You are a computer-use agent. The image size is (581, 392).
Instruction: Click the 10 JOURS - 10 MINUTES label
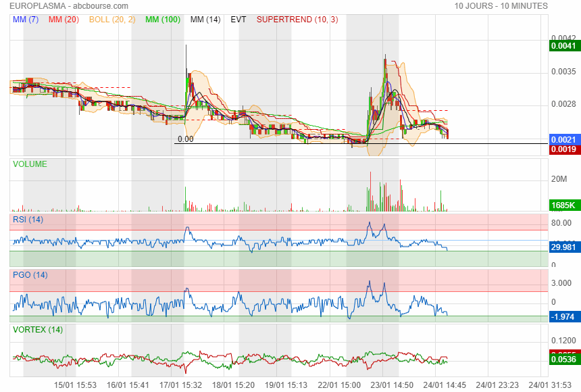click(501, 6)
